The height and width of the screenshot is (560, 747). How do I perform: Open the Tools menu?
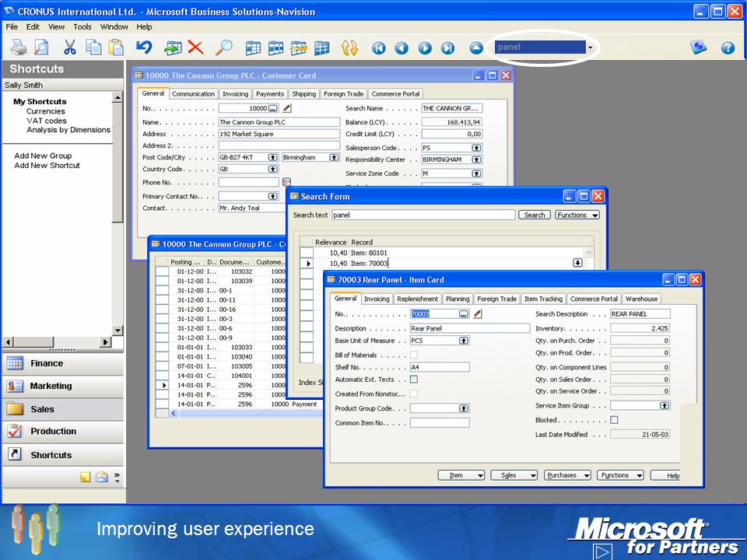tap(82, 26)
